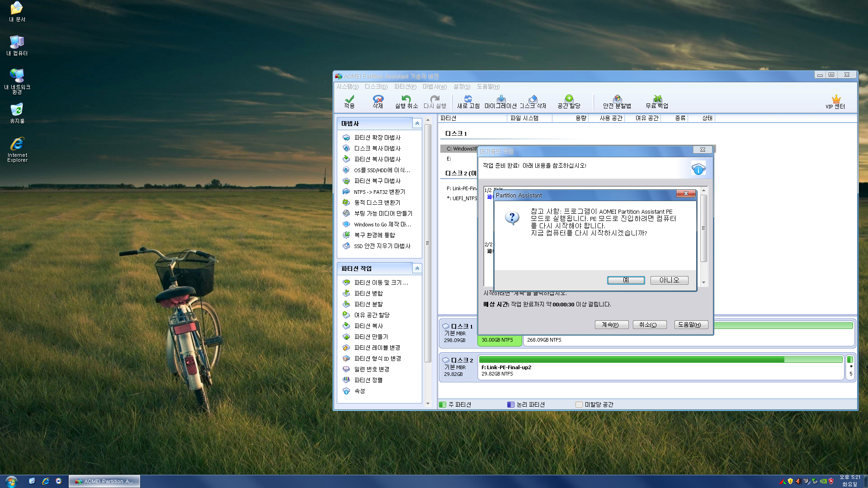
Task: Open Windows Start orb
Action: point(11,481)
